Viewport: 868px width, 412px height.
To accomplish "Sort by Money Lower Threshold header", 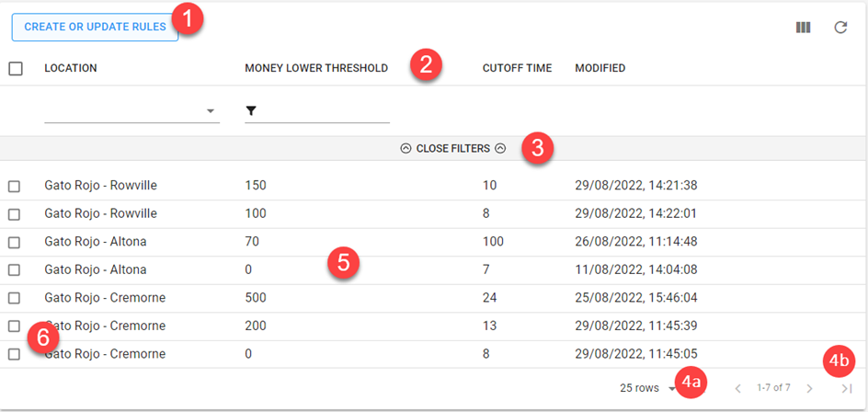I will click(x=316, y=68).
